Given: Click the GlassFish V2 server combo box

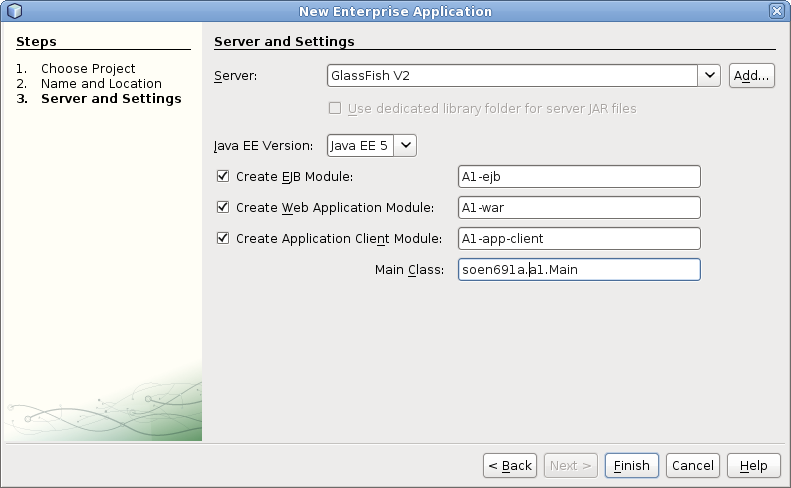Looking at the screenshot, I should tap(512, 76).
